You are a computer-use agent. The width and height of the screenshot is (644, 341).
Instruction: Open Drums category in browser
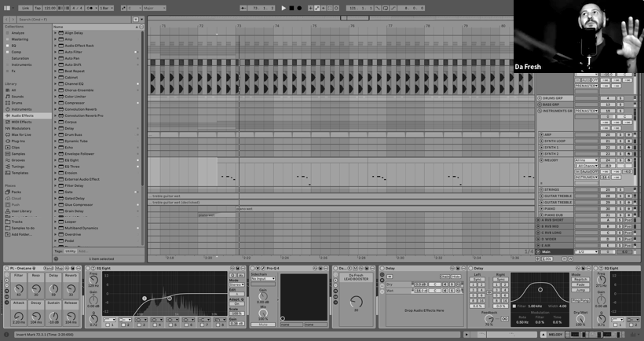[17, 103]
